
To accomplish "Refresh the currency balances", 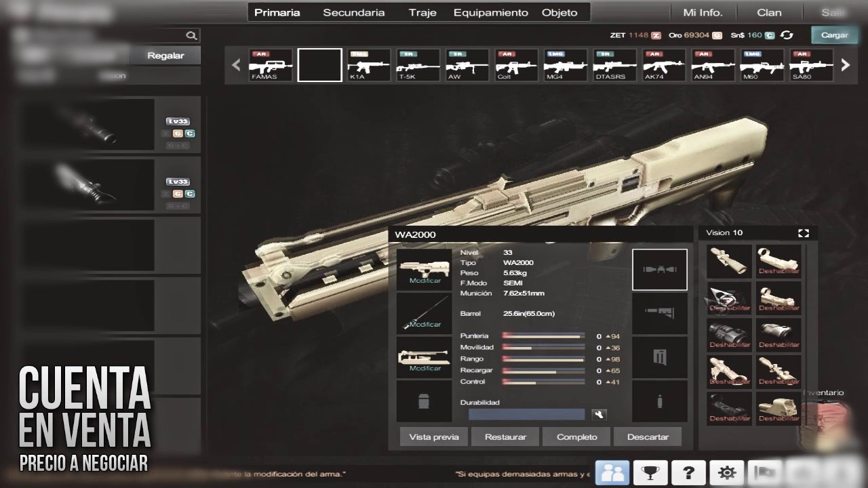I will pyautogui.click(x=787, y=35).
